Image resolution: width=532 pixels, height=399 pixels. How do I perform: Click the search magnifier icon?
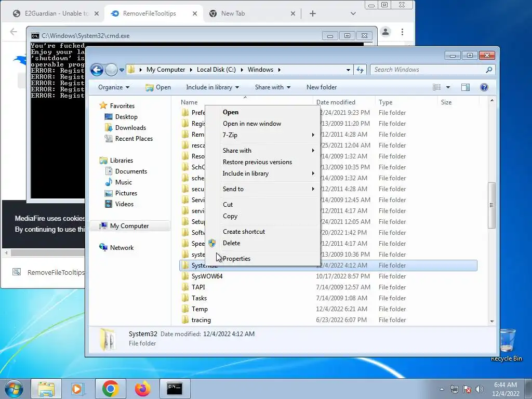pyautogui.click(x=489, y=70)
